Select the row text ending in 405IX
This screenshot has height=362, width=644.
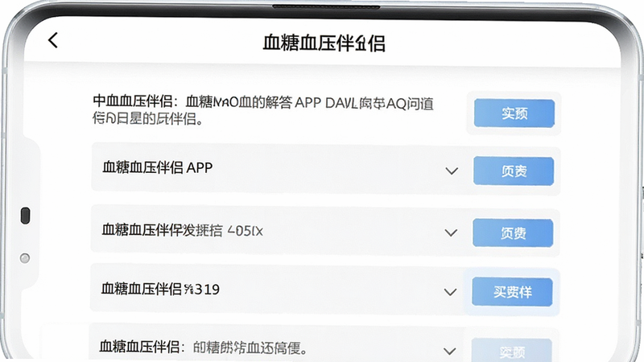[183, 230]
